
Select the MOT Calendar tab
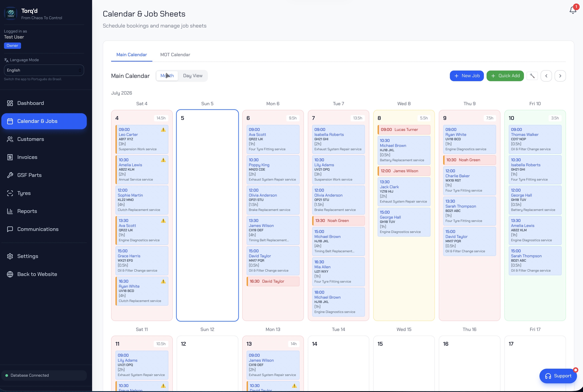tap(175, 55)
